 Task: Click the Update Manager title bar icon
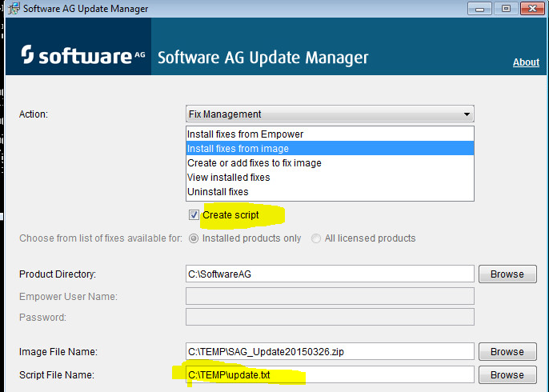(x=14, y=8)
